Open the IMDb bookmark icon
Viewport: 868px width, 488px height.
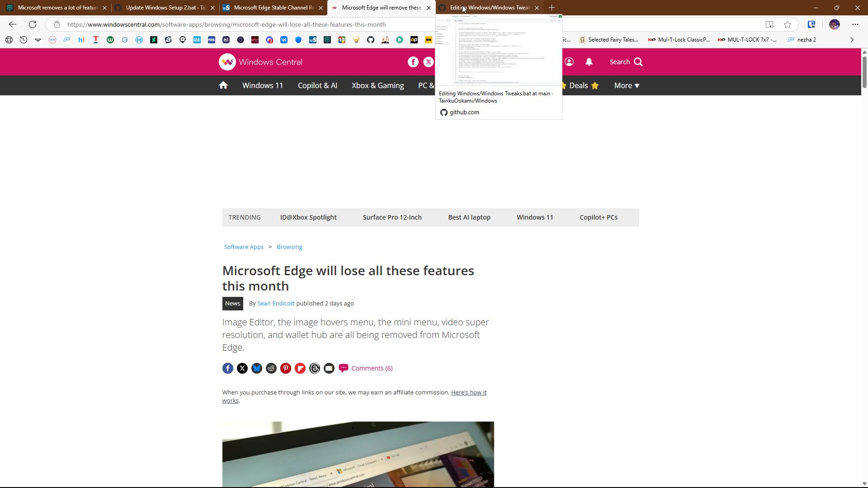pyautogui.click(x=429, y=40)
